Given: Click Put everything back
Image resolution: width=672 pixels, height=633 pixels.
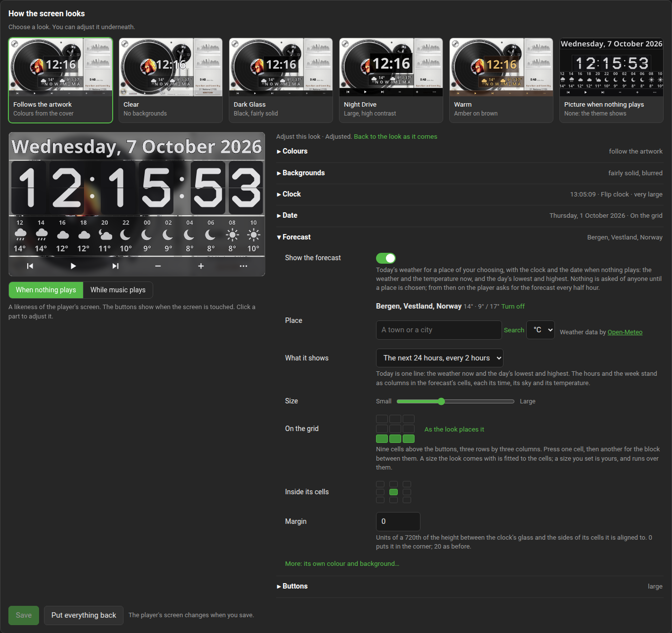Looking at the screenshot, I should pyautogui.click(x=84, y=615).
